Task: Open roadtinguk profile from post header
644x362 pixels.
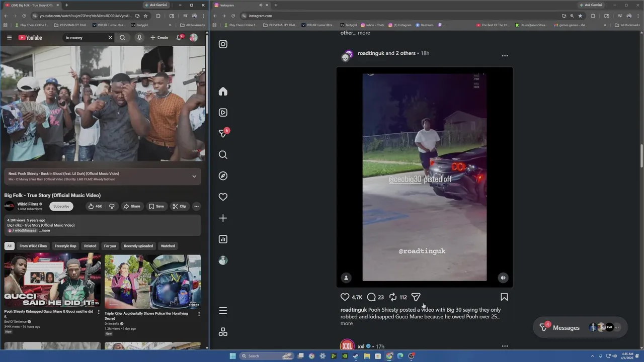Action: click(371, 53)
